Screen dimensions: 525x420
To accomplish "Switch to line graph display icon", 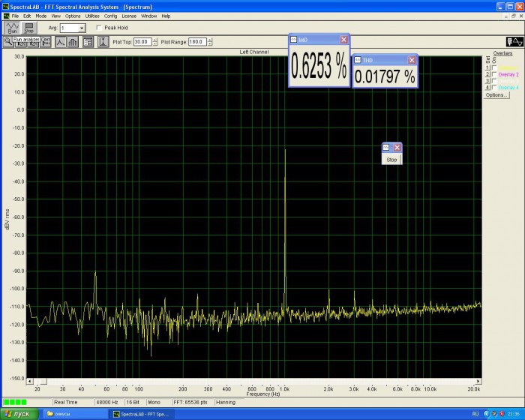I will pyautogui.click(x=60, y=42).
